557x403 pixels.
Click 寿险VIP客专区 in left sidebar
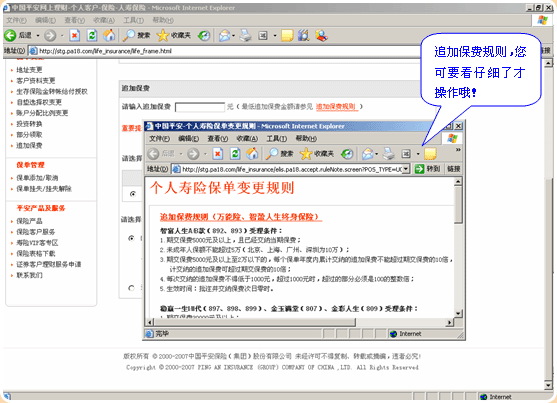[37, 243]
